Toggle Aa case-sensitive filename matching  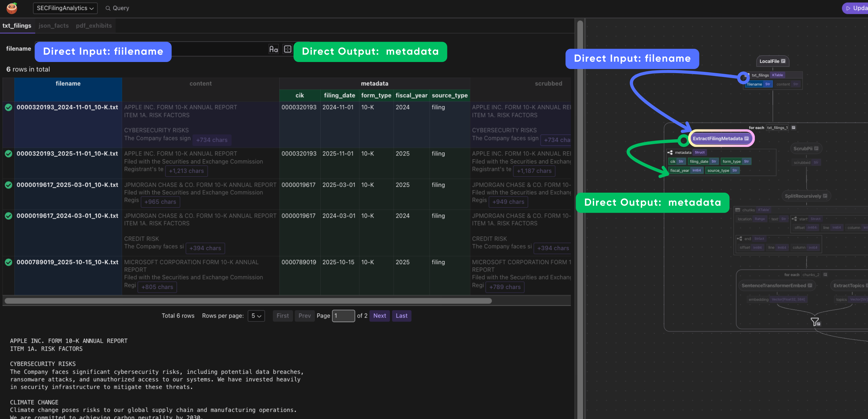pyautogui.click(x=273, y=49)
